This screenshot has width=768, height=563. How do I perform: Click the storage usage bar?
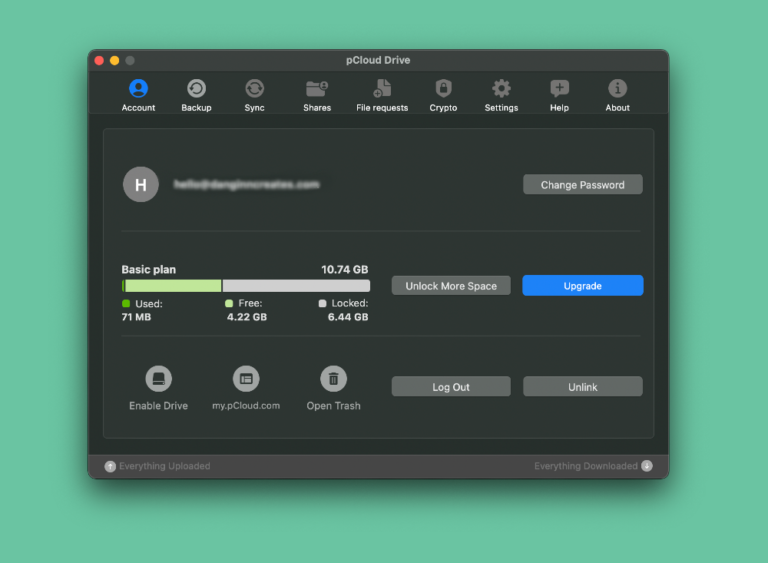(246, 286)
